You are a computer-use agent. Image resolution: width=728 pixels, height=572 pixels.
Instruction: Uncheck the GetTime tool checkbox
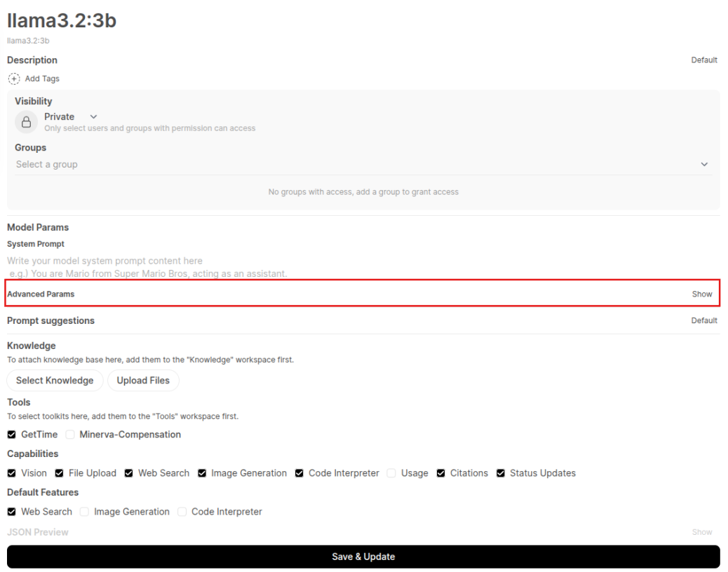(x=12, y=435)
